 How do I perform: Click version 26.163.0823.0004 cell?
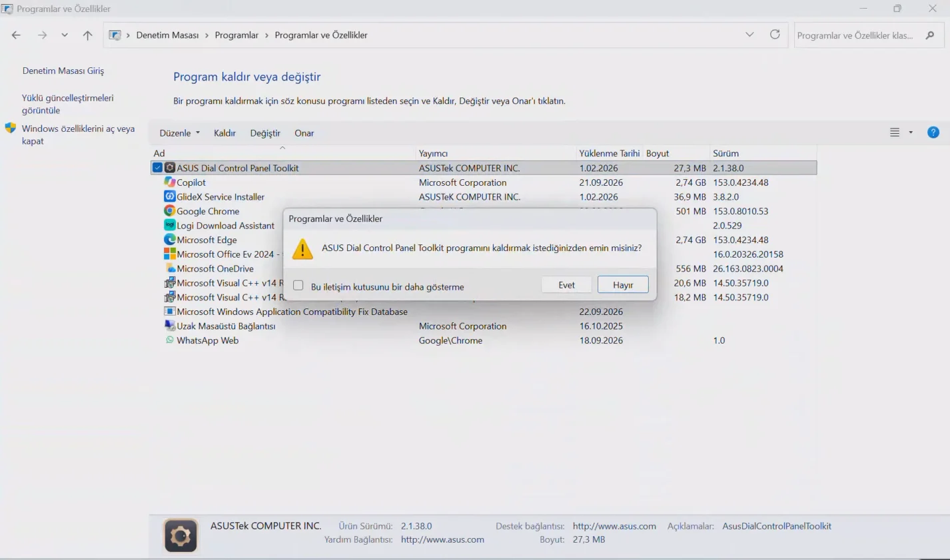[748, 269]
